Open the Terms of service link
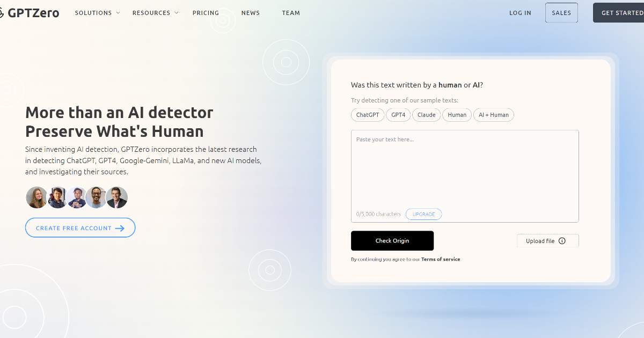Screen dimensions: 644x338 pos(440,259)
